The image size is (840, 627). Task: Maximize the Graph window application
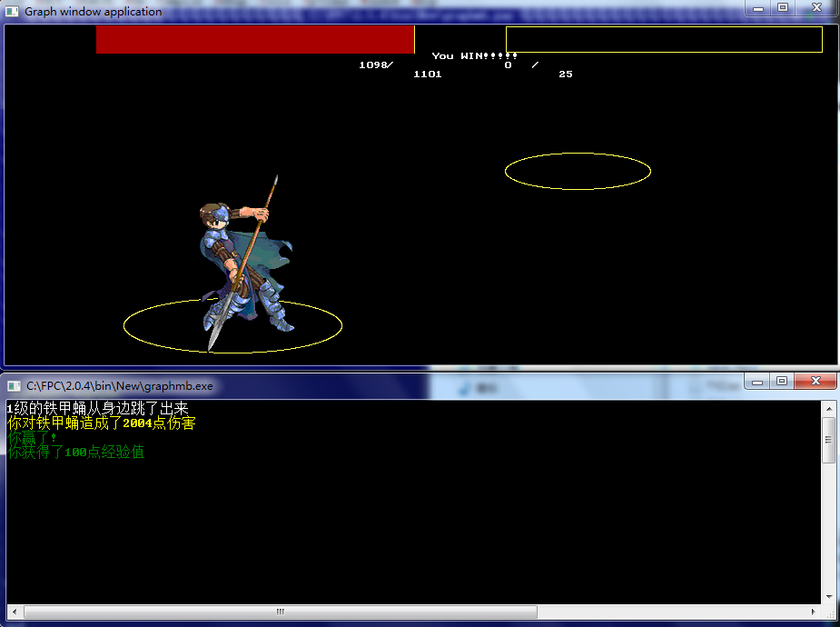[x=783, y=8]
